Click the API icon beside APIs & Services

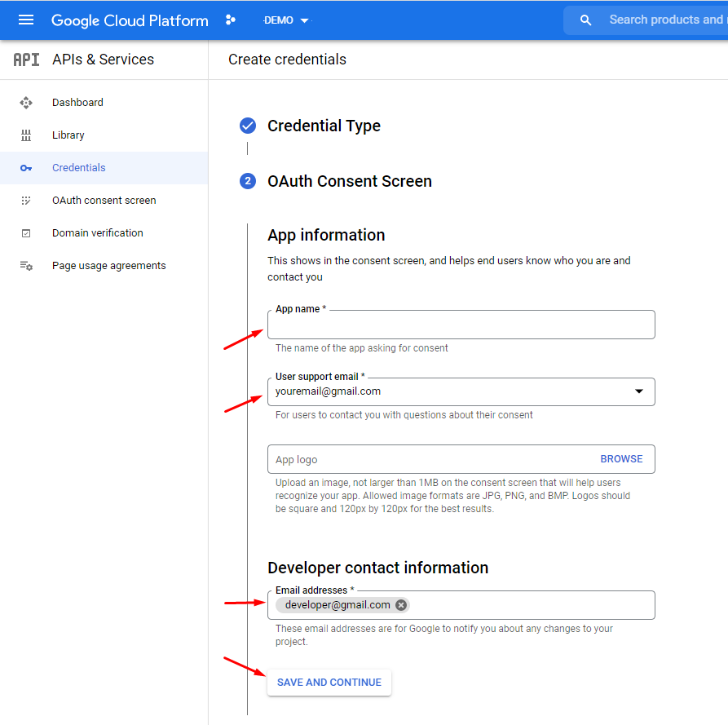[x=26, y=60]
